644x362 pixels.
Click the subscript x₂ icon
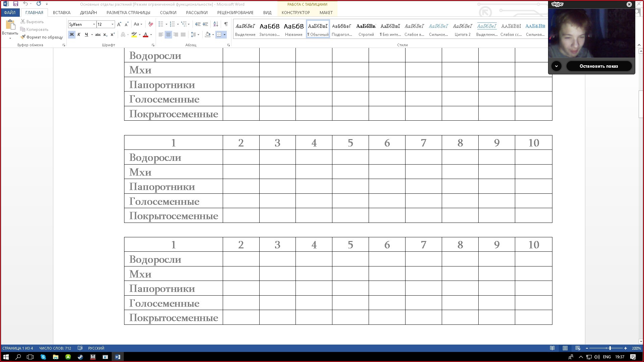click(x=105, y=35)
